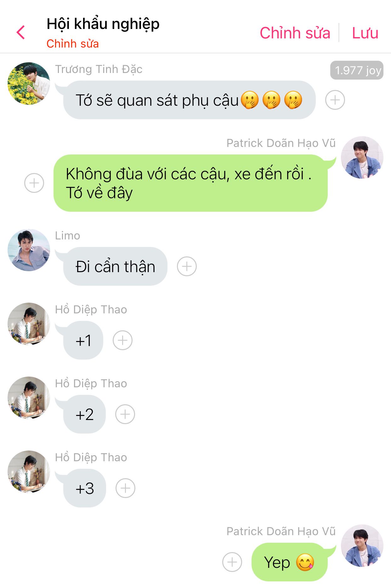Open the '1.977 joy' badge
Image resolution: width=391 pixels, height=588 pixels.
coord(357,70)
